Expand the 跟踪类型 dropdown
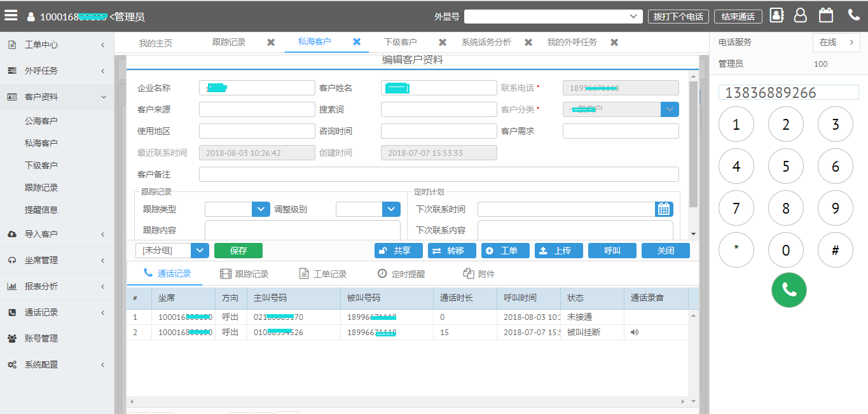868x414 pixels. pyautogui.click(x=261, y=209)
